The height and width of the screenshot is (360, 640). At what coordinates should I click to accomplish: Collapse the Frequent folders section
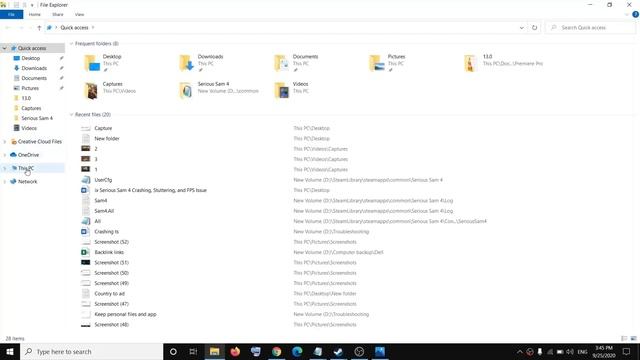[71, 44]
